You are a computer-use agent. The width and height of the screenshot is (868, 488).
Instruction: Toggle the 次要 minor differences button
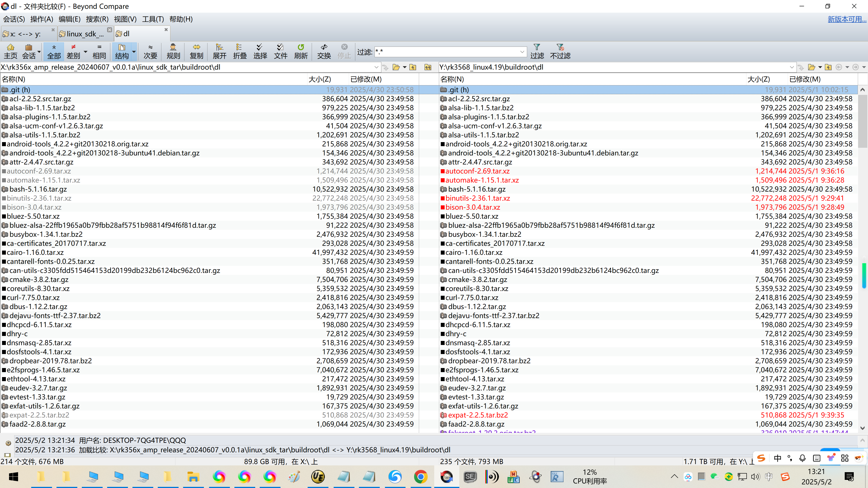[150, 51]
